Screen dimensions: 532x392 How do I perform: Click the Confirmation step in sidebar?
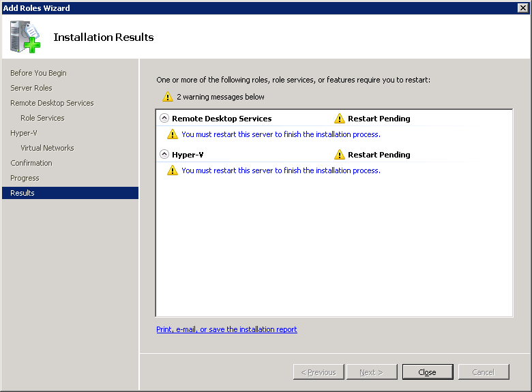31,163
